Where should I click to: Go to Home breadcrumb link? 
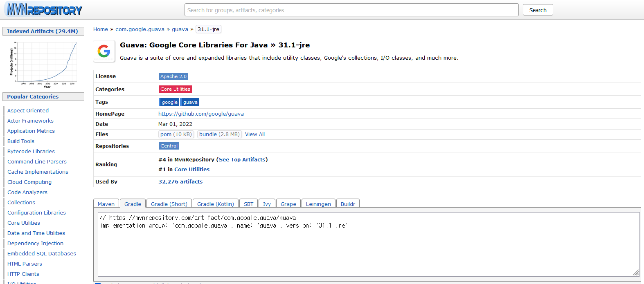(101, 29)
